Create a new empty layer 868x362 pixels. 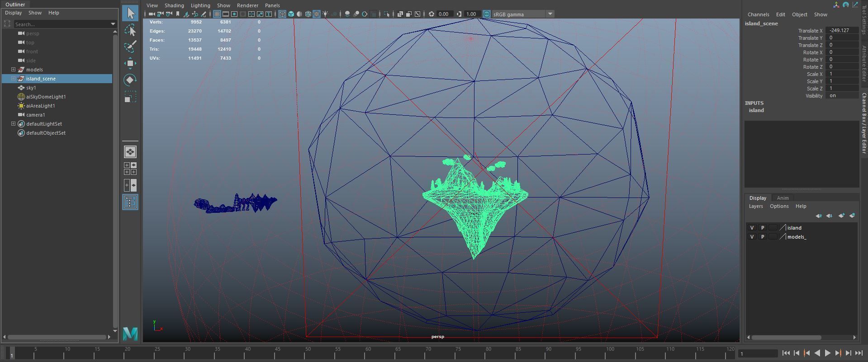click(841, 216)
